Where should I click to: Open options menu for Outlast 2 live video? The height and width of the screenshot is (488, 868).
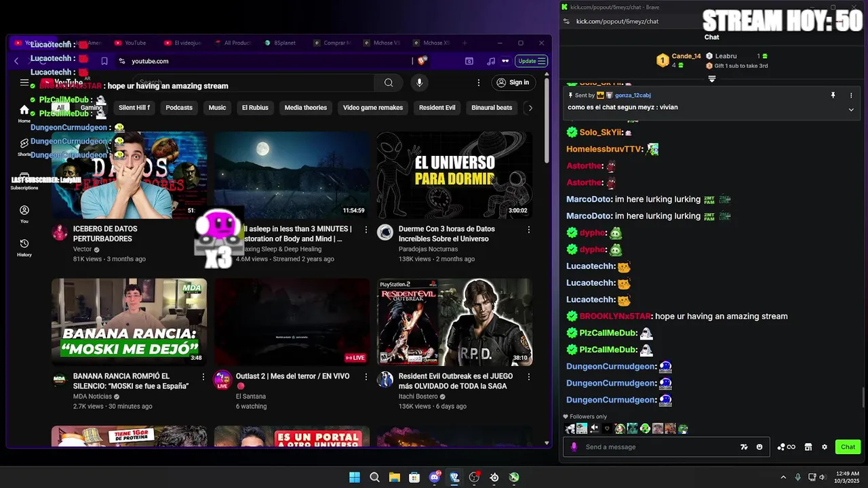(x=366, y=377)
